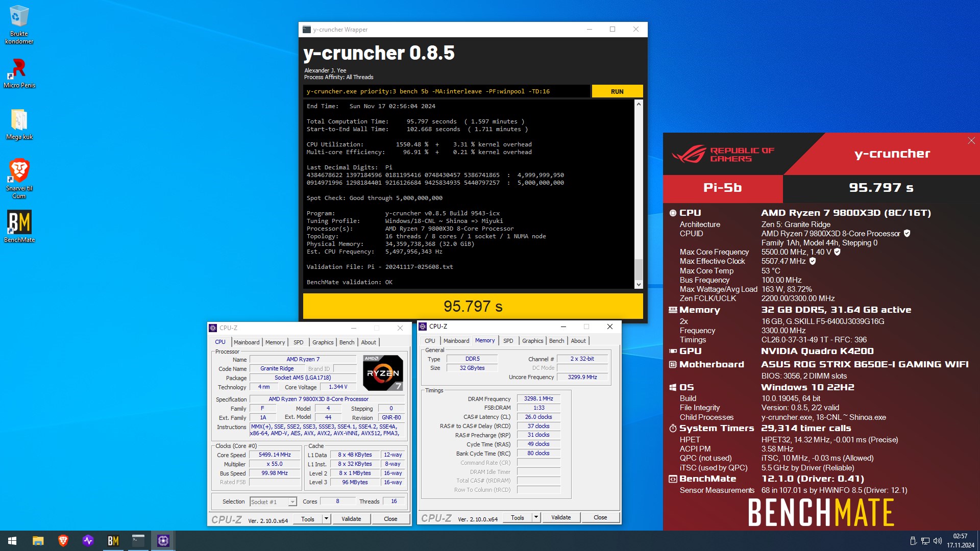Click Validate button in left CPU-Z
This screenshot has width=980, height=551.
(x=351, y=519)
